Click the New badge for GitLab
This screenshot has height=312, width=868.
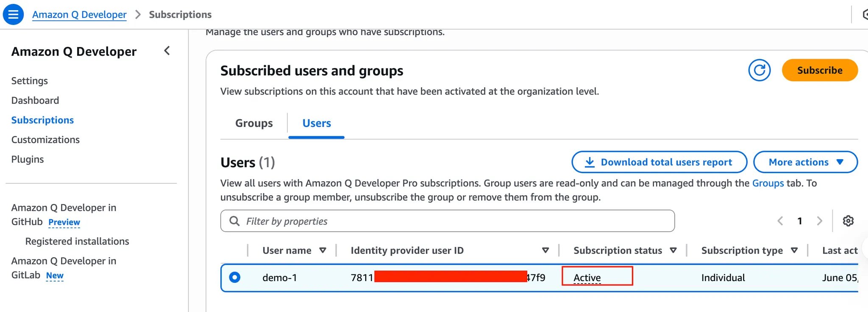pyautogui.click(x=55, y=276)
